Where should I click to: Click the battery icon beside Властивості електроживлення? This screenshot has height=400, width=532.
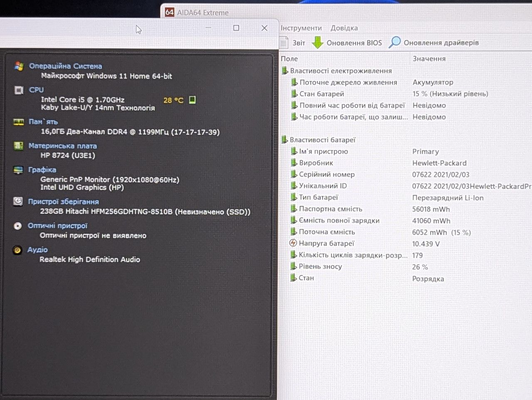pyautogui.click(x=285, y=71)
